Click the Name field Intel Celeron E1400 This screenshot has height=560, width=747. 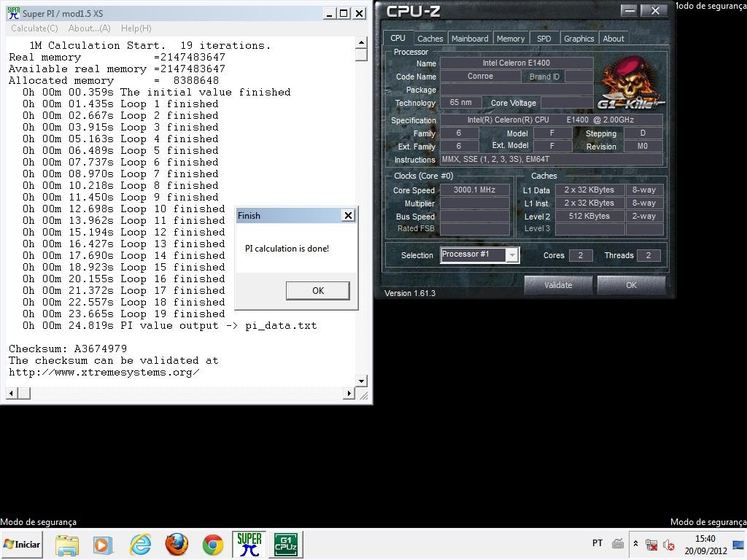click(516, 63)
